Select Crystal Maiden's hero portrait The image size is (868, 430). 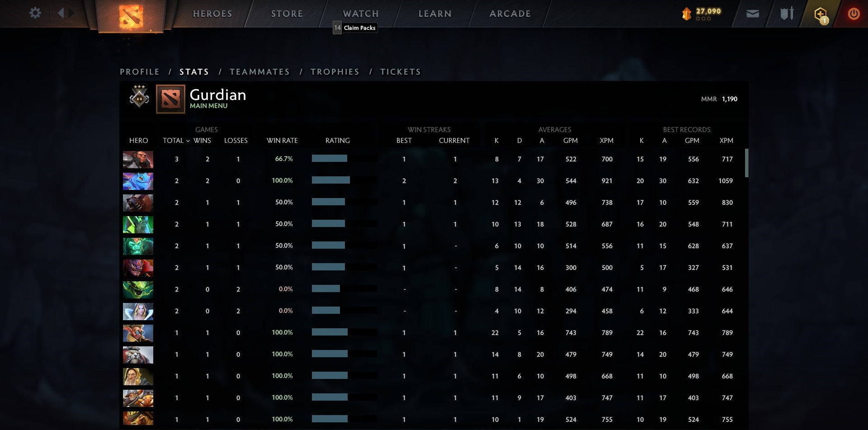click(x=138, y=311)
